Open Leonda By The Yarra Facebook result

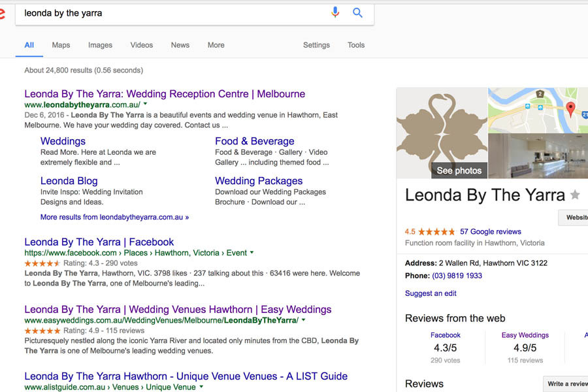coord(99,242)
